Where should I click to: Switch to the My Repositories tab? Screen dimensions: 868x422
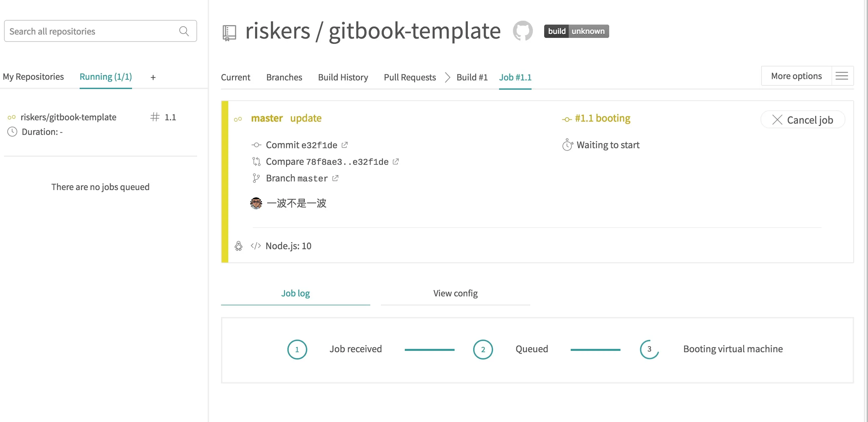tap(33, 76)
